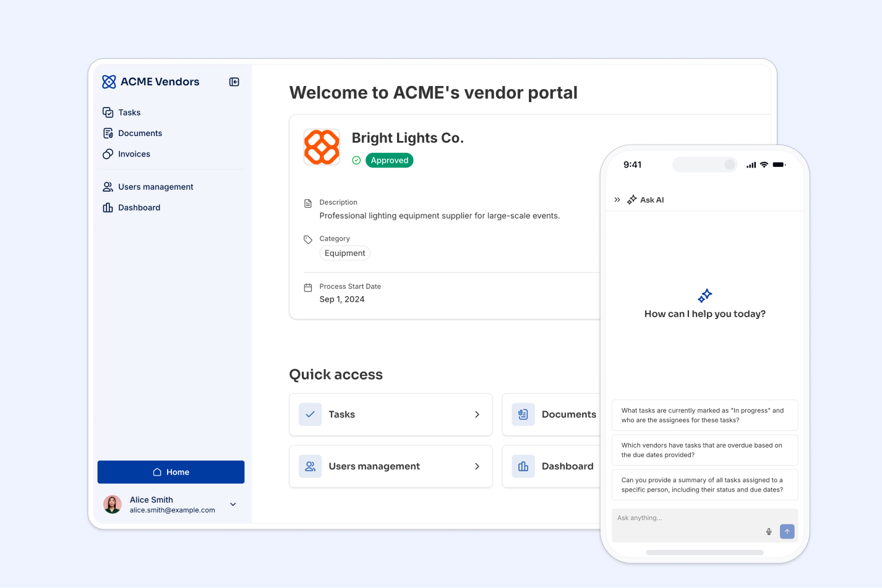Click the phone home indicator bar
This screenshot has width=882, height=588.
705,552
